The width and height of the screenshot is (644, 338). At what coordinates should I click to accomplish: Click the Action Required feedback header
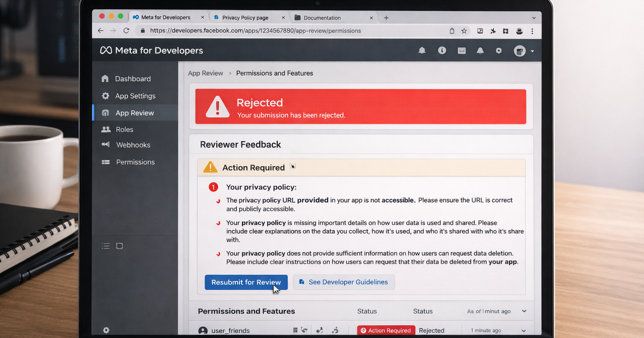[x=361, y=167]
